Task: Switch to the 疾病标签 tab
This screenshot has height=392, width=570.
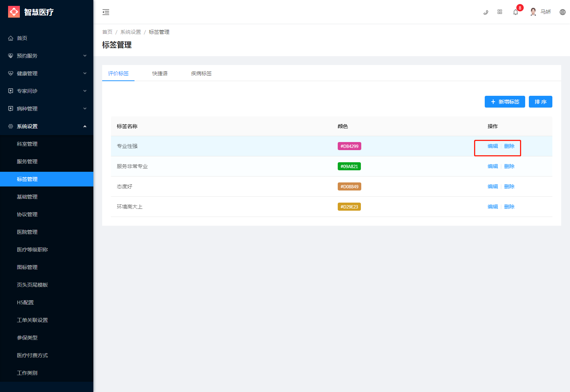Action: [x=201, y=73]
